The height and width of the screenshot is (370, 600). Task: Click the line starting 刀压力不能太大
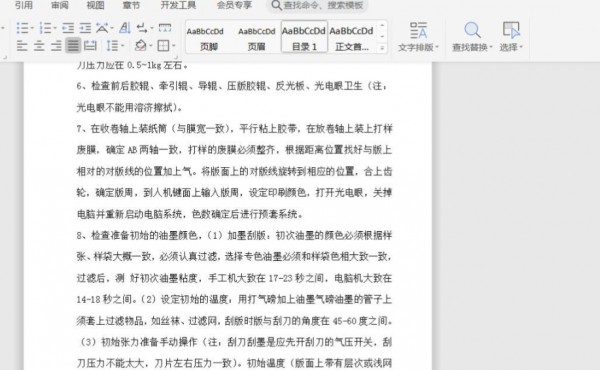pos(234,363)
